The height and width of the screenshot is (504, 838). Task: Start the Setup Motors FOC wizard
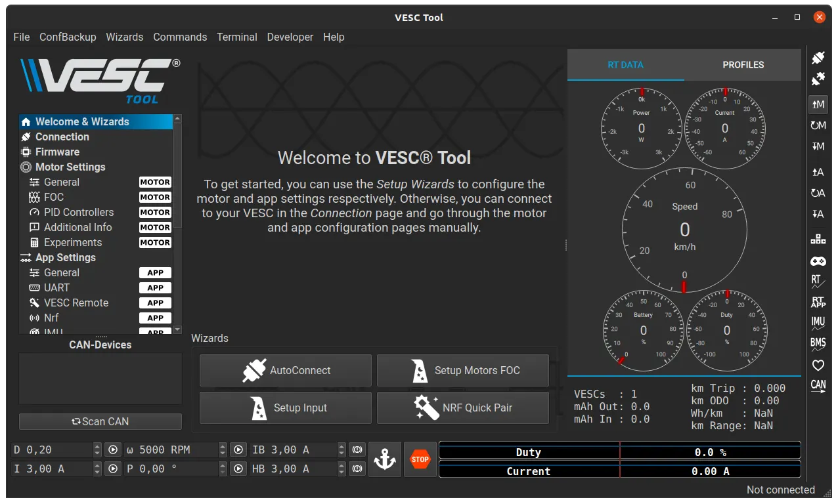pyautogui.click(x=463, y=370)
